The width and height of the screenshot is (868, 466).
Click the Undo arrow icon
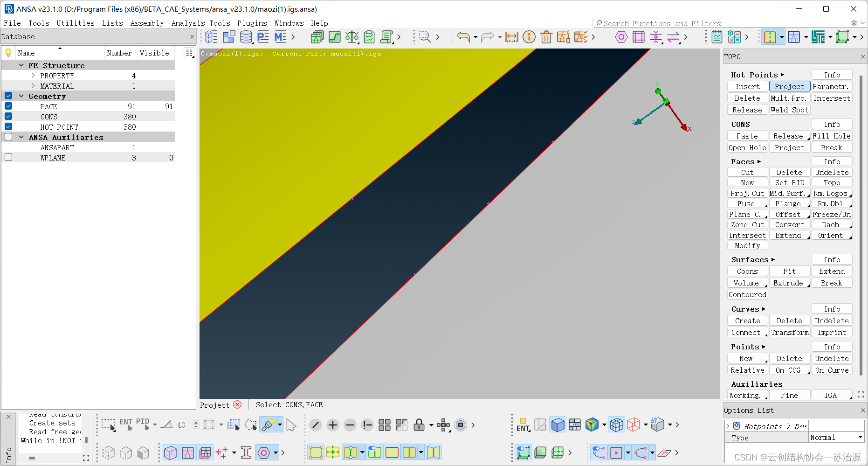[463, 37]
